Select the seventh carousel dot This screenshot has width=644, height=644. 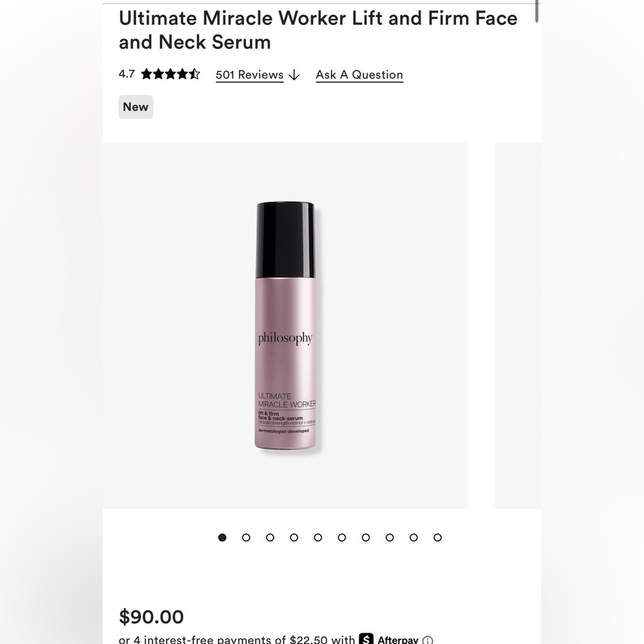pos(365,537)
